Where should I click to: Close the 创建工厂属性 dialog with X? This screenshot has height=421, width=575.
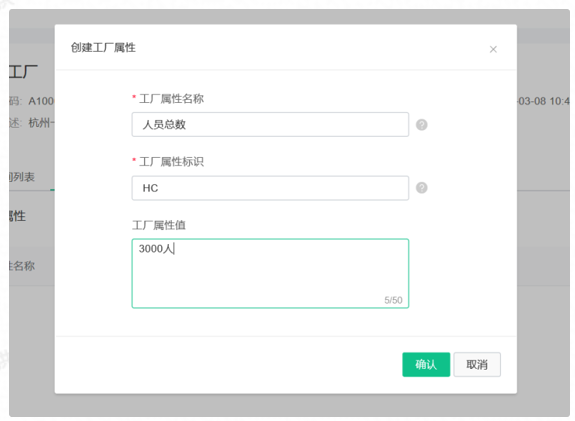coord(493,49)
